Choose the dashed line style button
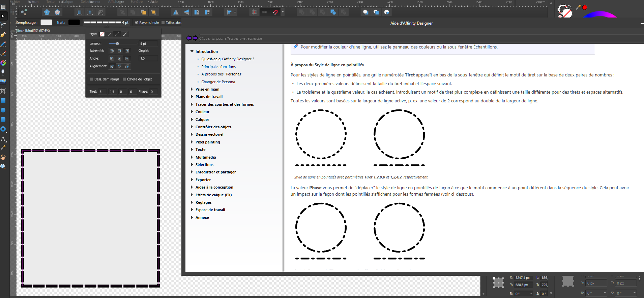Screen dimensions: 644x298 click(117, 34)
